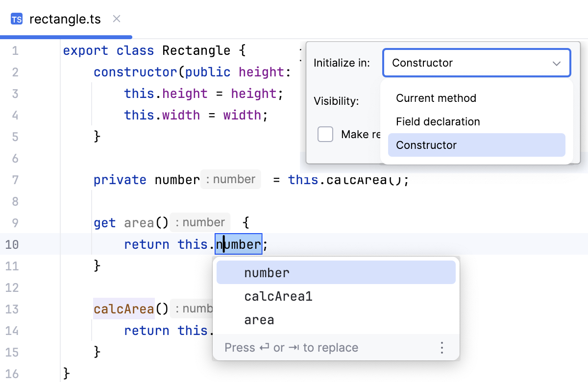
Task: Choose area from the completion suggestions
Action: pos(259,319)
